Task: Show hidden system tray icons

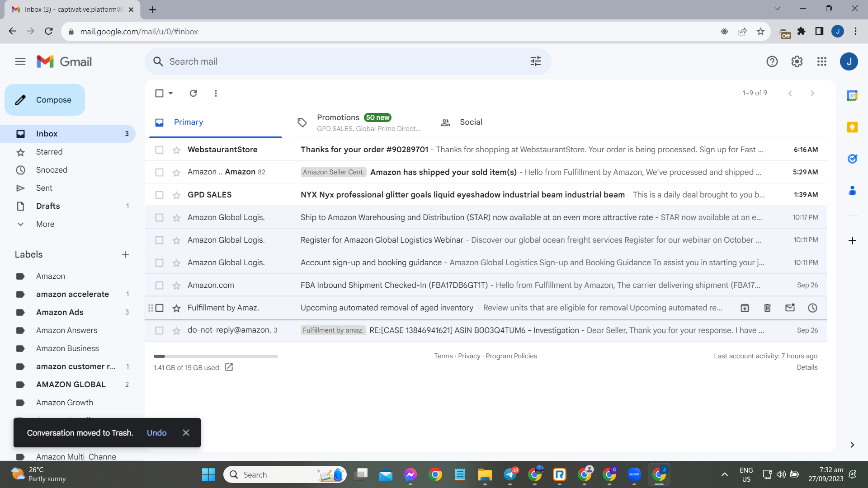Action: coord(724,474)
